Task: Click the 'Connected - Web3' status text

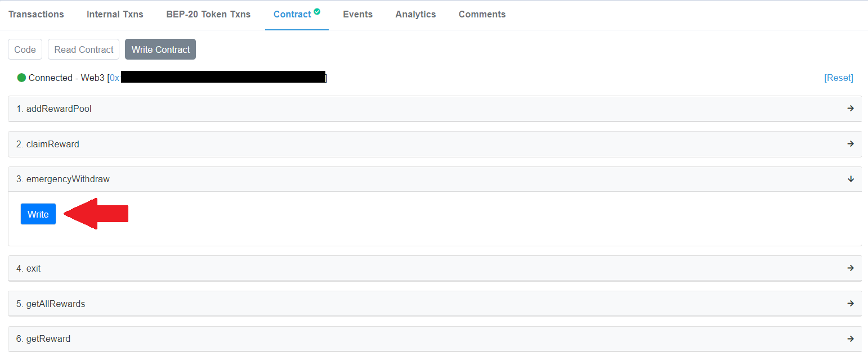Action: click(66, 78)
